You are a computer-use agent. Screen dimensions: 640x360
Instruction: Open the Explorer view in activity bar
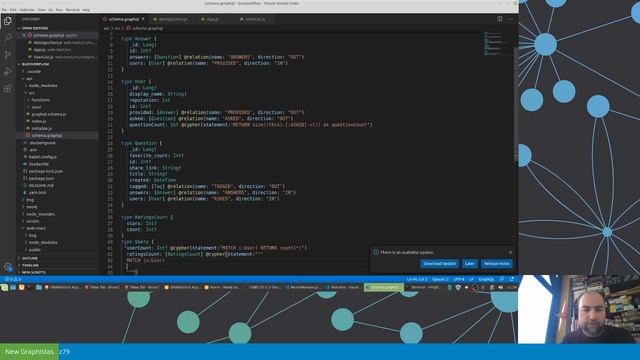pos(8,21)
